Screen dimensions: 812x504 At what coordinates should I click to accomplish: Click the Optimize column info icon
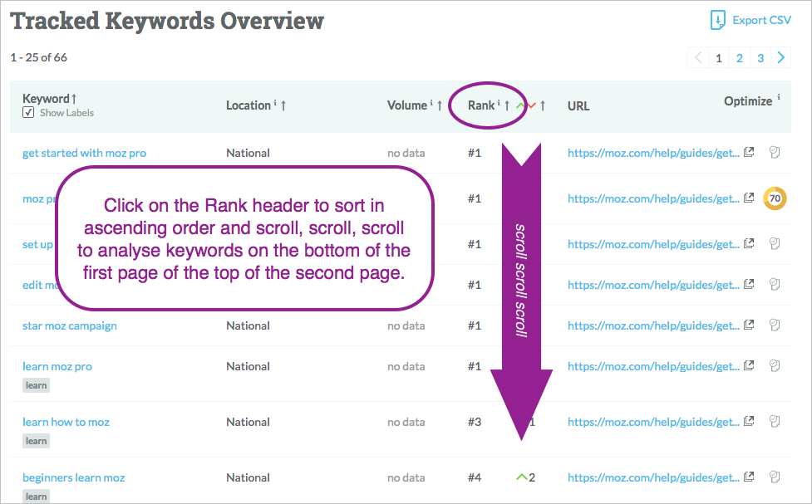779,99
